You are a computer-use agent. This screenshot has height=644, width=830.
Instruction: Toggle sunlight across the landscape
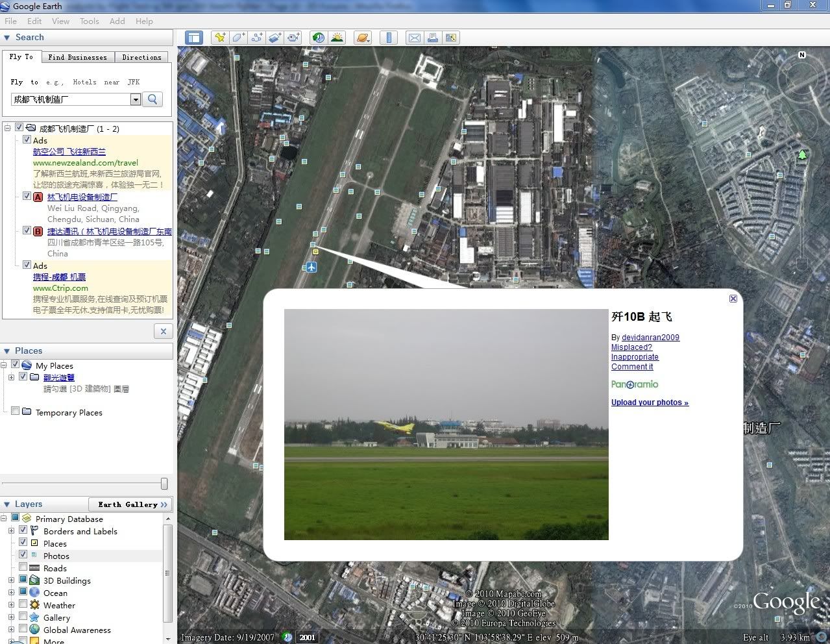tap(337, 38)
